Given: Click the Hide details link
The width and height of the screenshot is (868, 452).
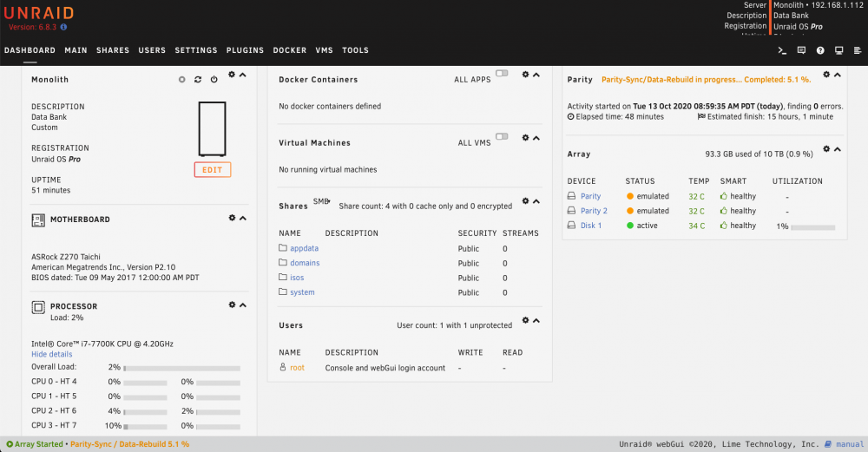Looking at the screenshot, I should (x=52, y=354).
